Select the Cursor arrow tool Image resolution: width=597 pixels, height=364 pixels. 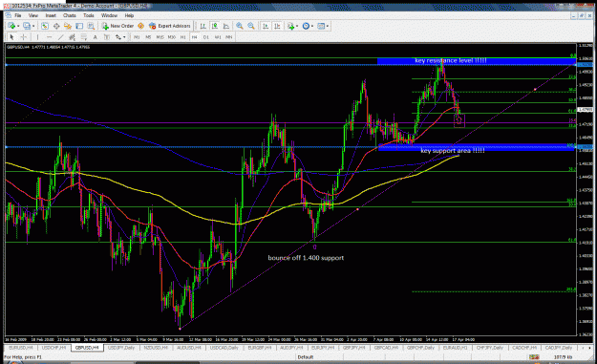click(x=11, y=37)
